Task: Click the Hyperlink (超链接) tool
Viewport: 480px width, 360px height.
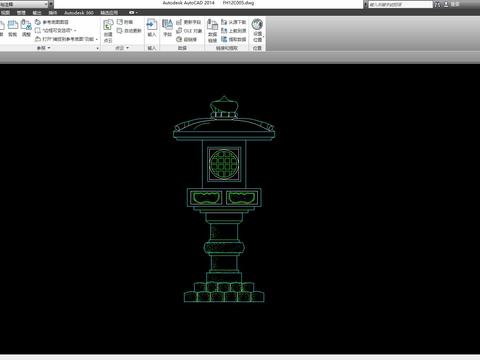Action: point(187,39)
